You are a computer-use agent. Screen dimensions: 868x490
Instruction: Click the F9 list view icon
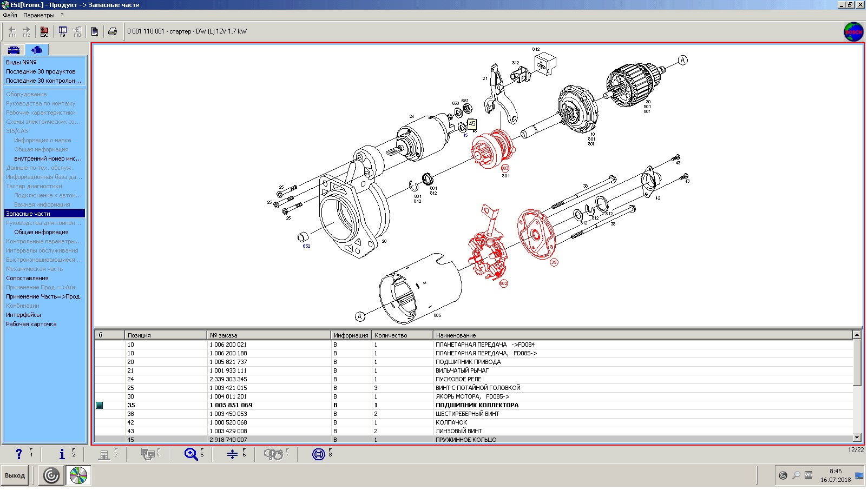(63, 31)
